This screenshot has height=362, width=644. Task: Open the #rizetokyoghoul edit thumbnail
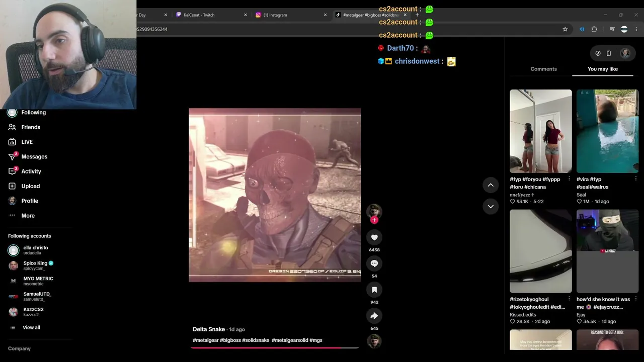[x=541, y=251]
